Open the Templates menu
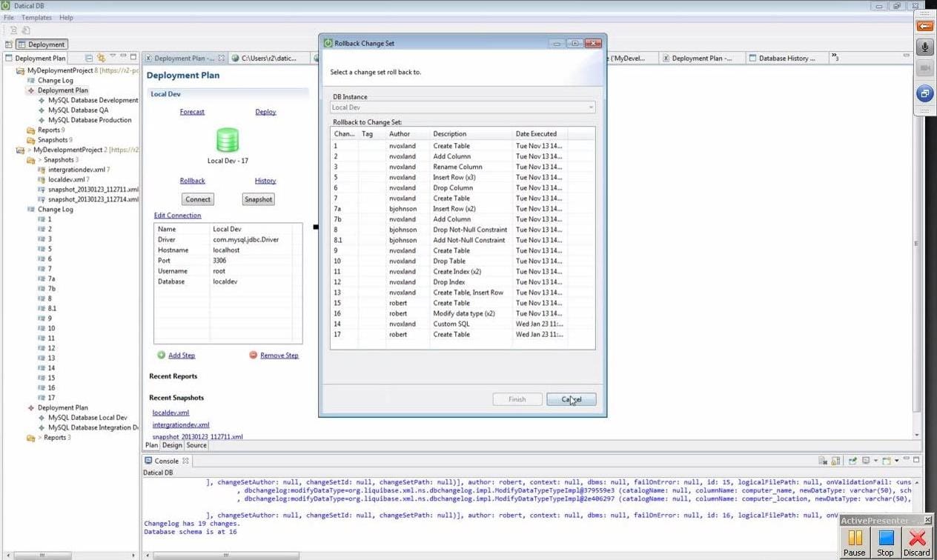Screen dimensions: 937x560 36,17
